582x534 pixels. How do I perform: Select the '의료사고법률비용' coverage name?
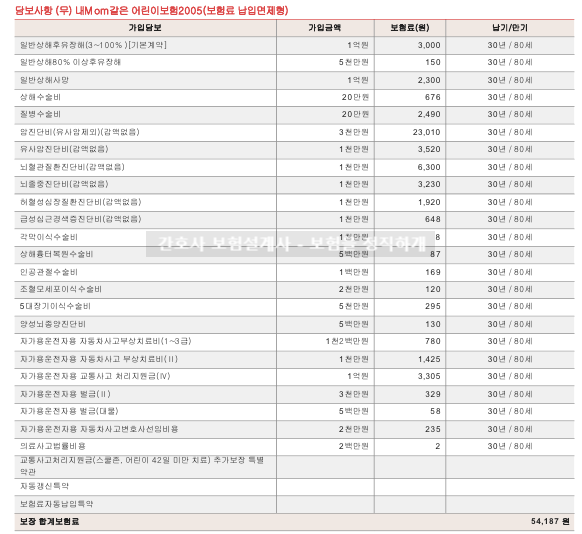pos(53,446)
